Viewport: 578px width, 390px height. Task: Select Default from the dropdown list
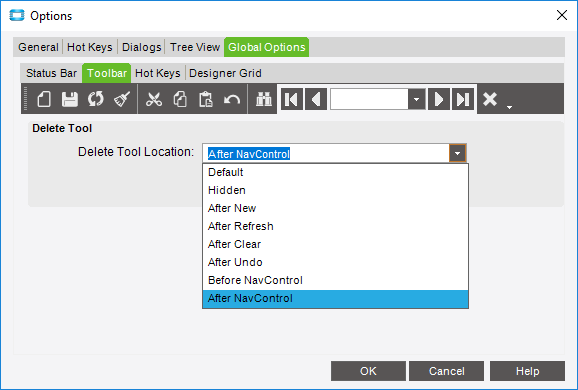(335, 172)
